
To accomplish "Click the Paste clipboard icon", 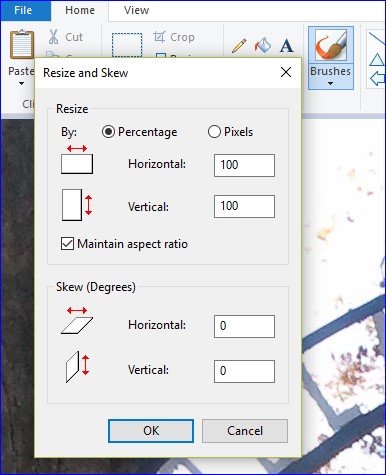I will click(22, 45).
